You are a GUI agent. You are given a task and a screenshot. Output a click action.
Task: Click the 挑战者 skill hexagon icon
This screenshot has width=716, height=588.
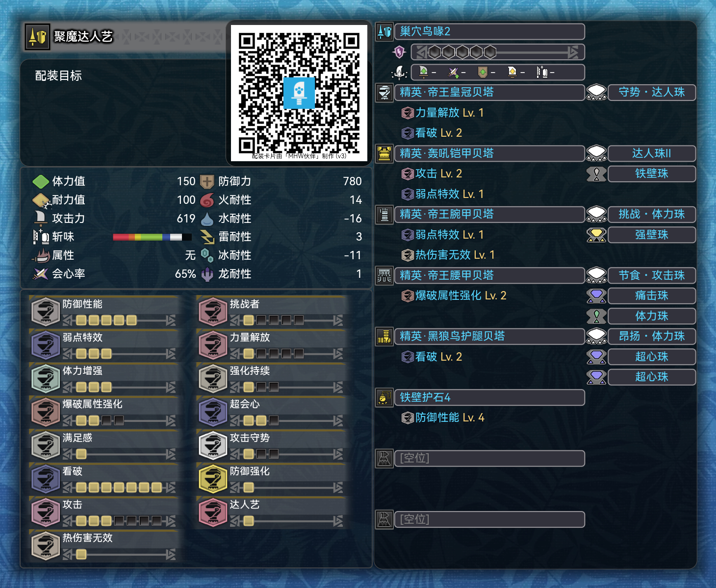point(213,312)
